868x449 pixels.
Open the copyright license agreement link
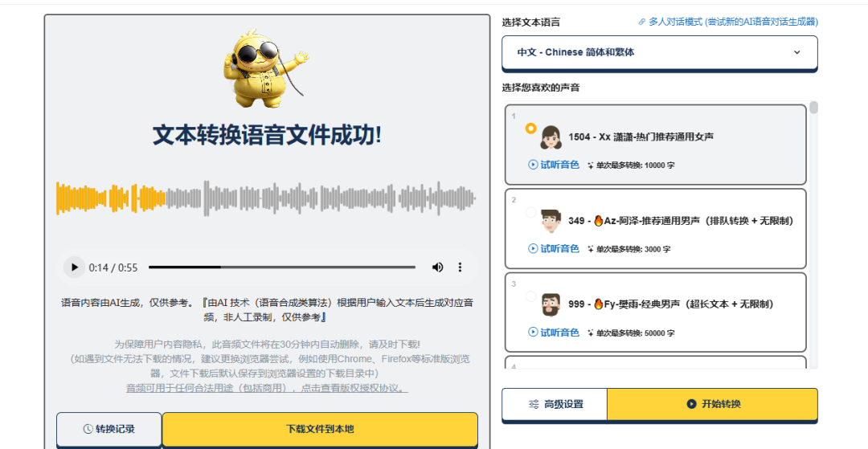268,388
